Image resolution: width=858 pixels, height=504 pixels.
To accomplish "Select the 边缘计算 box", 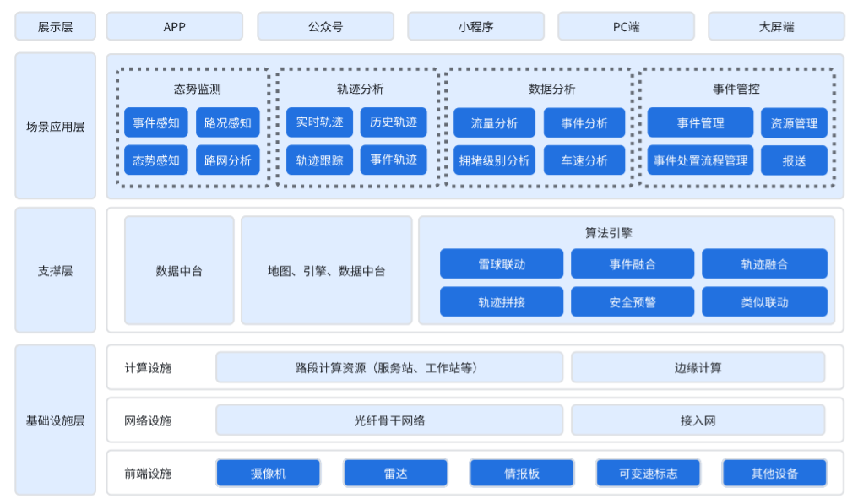I will [698, 367].
